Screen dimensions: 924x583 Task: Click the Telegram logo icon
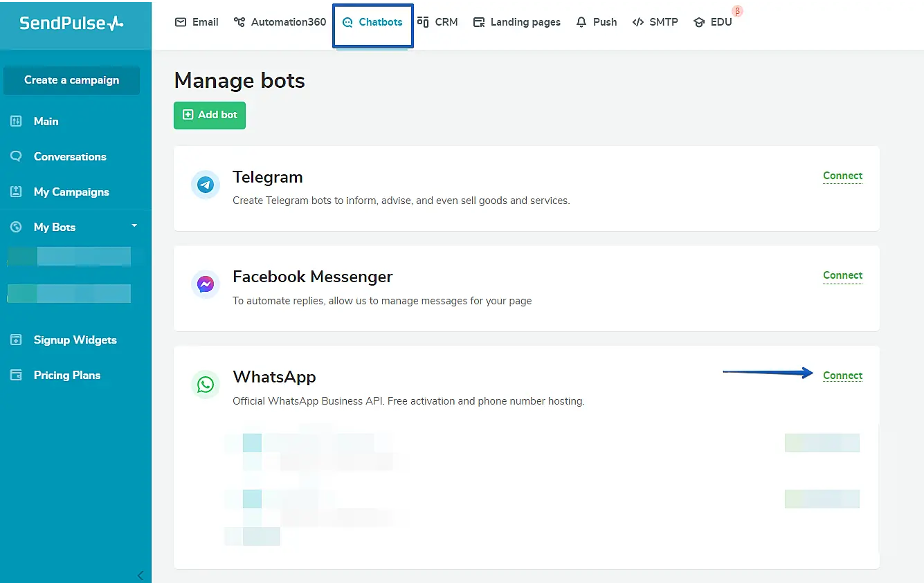pyautogui.click(x=205, y=185)
